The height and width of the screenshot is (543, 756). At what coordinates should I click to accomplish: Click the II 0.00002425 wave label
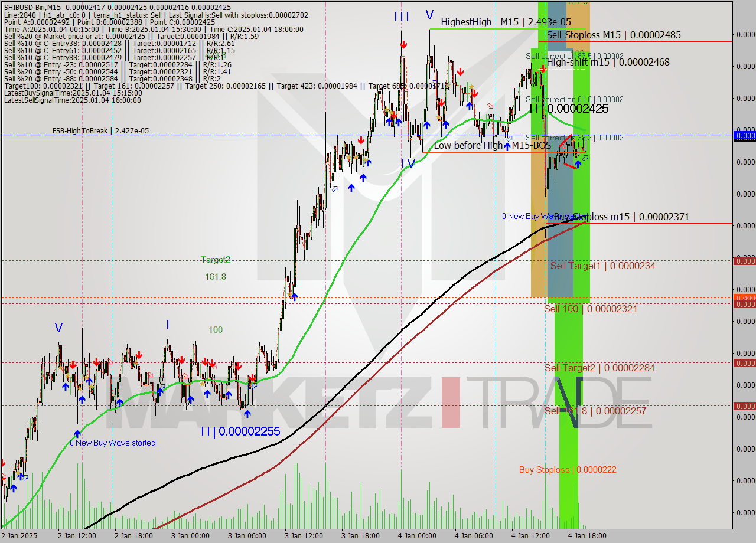[568, 109]
